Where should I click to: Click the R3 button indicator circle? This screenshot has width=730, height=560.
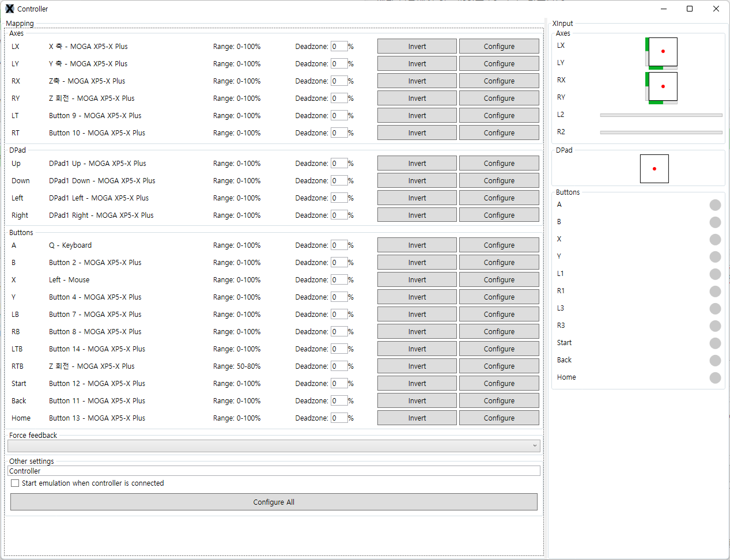click(x=715, y=326)
